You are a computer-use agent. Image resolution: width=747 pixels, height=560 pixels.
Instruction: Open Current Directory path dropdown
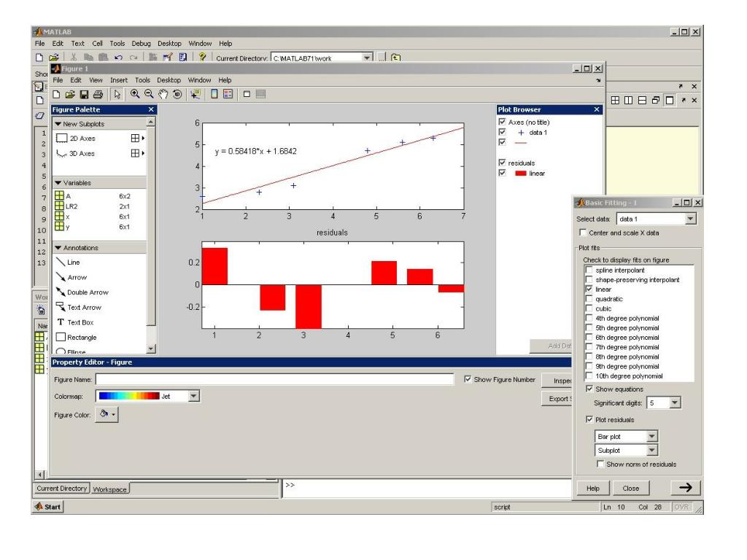click(367, 58)
